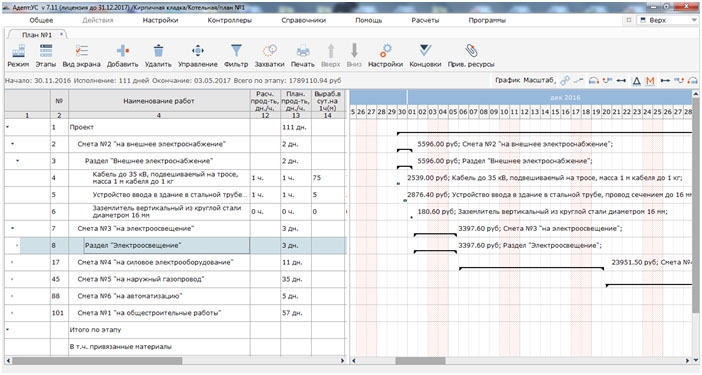702x375 pixels.
Task: Open the Настройки menu in menu bar
Action: [160, 20]
